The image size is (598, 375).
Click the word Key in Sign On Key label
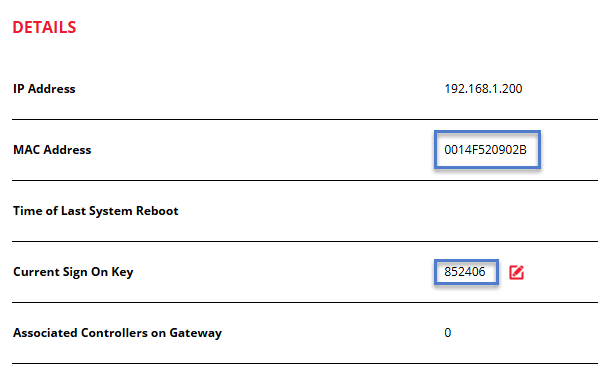[x=122, y=272]
